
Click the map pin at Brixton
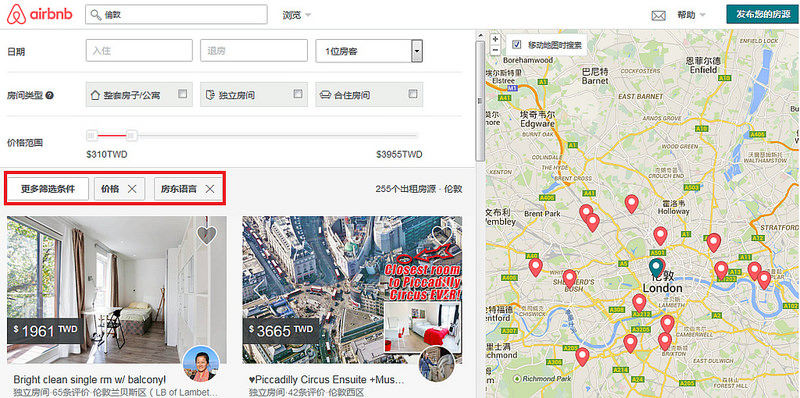(665, 341)
